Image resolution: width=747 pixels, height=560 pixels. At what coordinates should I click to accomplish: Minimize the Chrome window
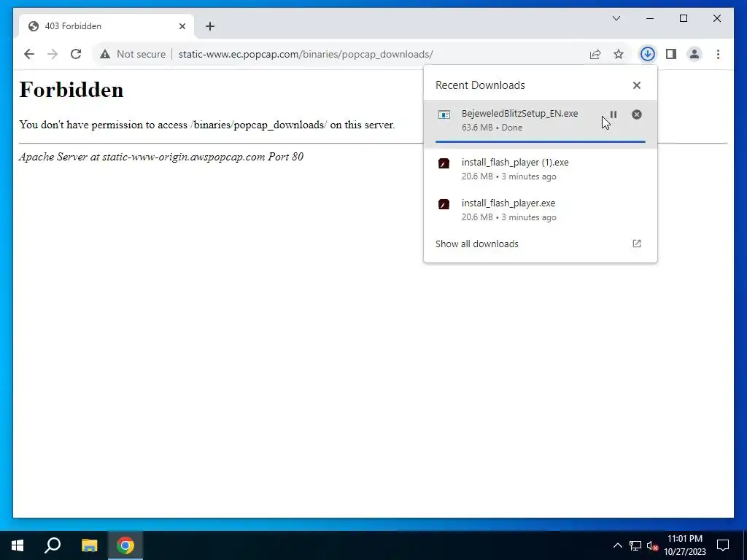tap(650, 18)
